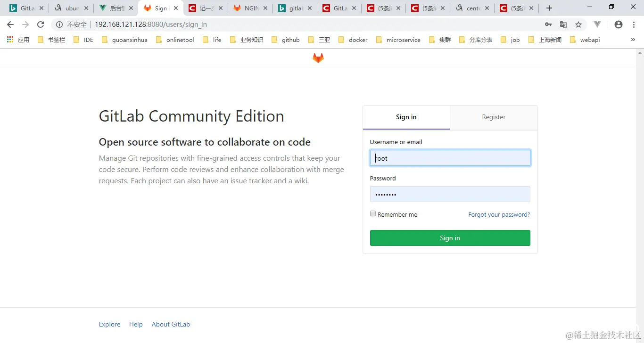Open the Help footer link
This screenshot has height=343, width=644.
point(136,324)
